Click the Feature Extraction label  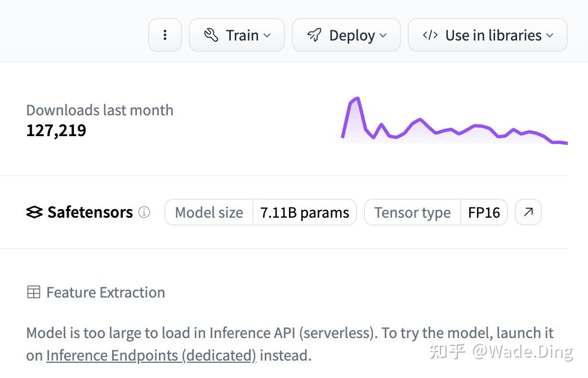(x=105, y=292)
